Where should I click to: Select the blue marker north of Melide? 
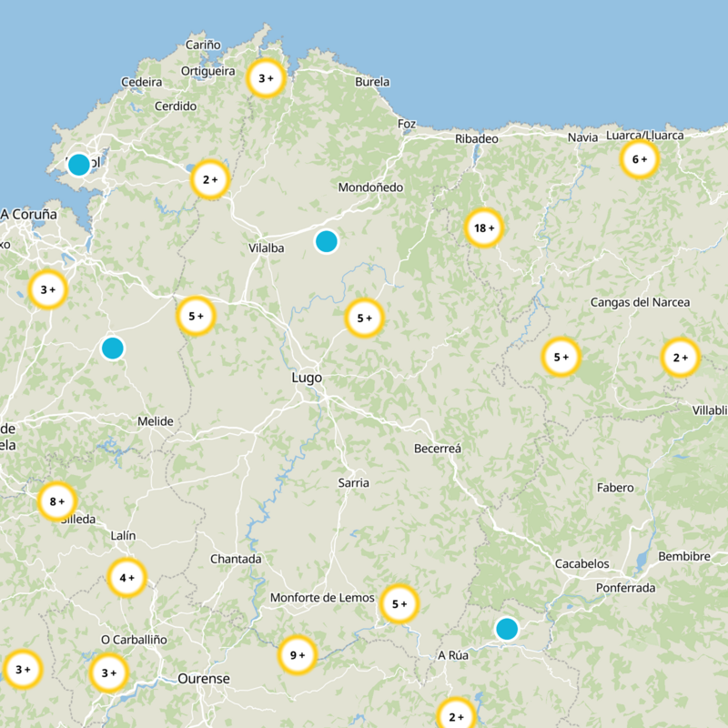[112, 349]
